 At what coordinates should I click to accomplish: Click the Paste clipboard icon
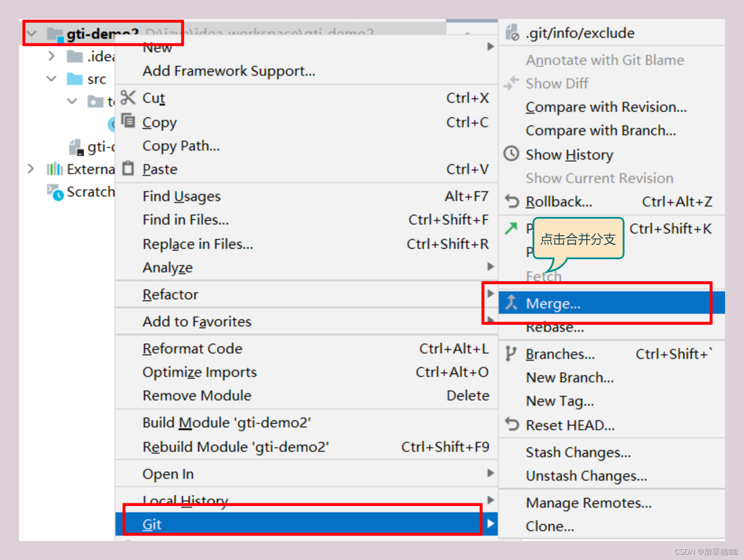click(x=128, y=168)
